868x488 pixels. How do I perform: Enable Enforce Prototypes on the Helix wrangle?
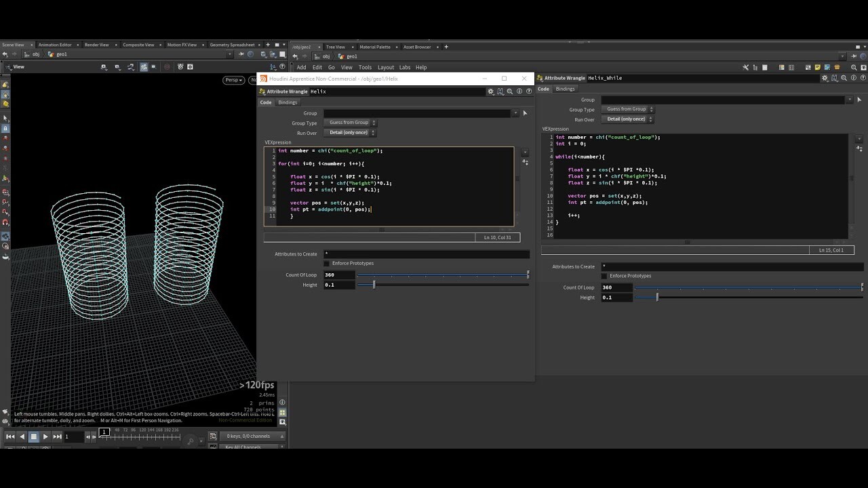tap(327, 263)
